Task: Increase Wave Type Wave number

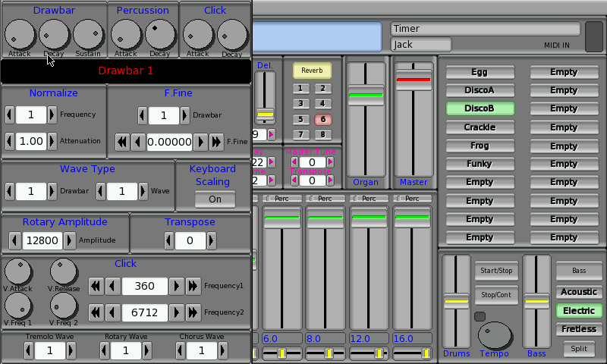Action: coord(143,191)
